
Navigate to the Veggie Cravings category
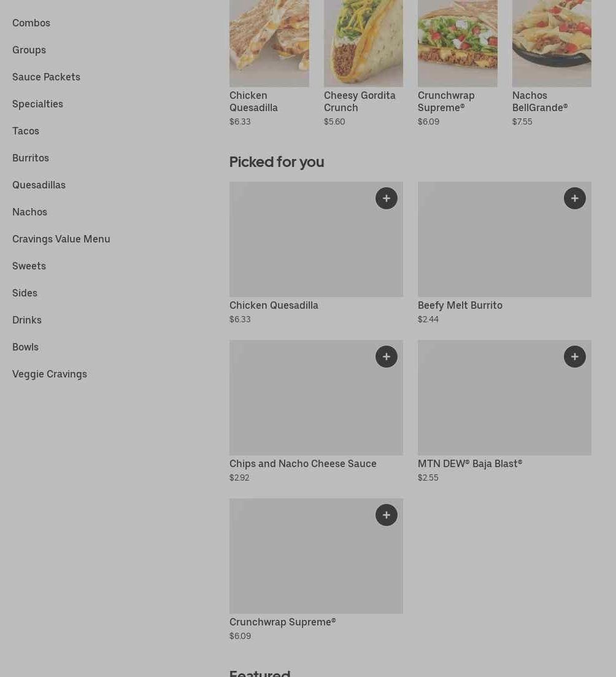[50, 374]
